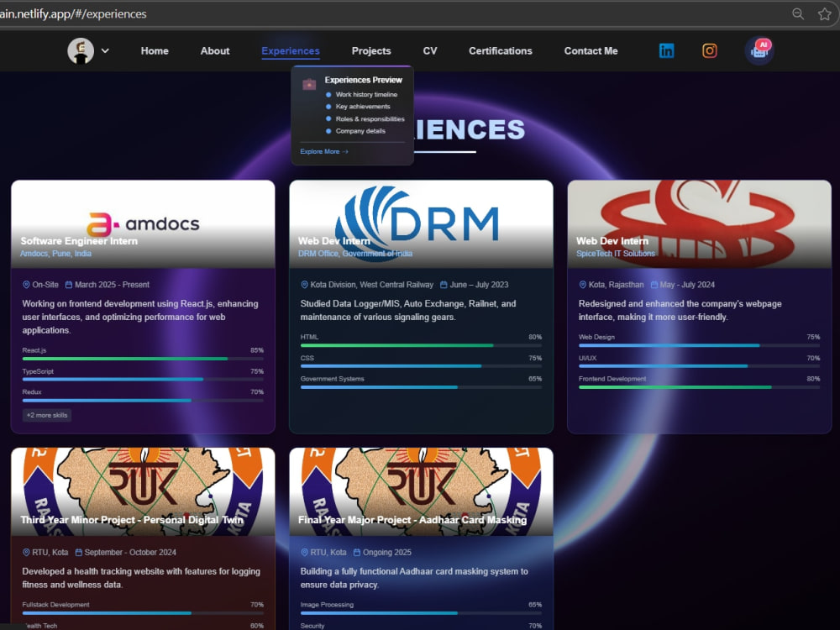Open the SpiceTech red logo image

pyautogui.click(x=699, y=223)
